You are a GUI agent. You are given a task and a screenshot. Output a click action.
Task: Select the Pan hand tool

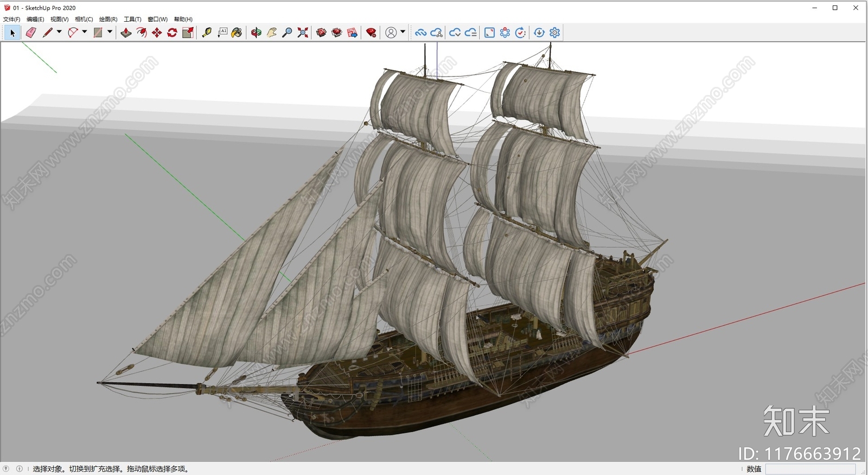click(272, 33)
